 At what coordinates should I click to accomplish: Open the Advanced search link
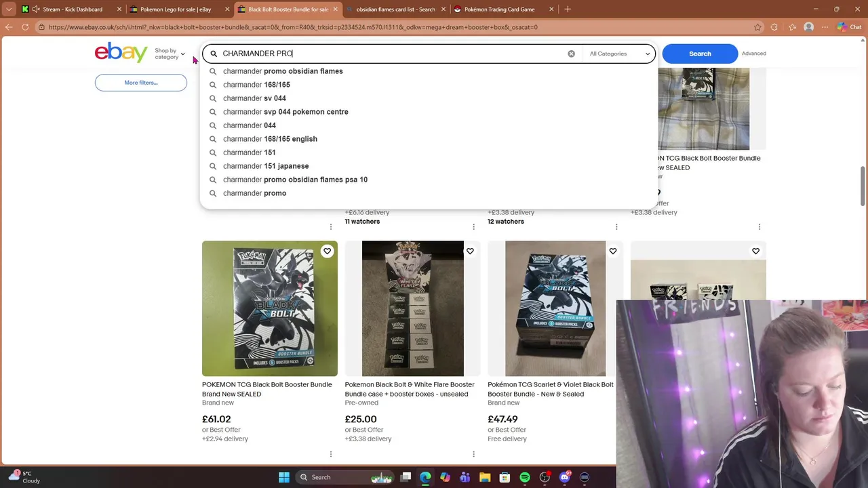click(x=754, y=54)
